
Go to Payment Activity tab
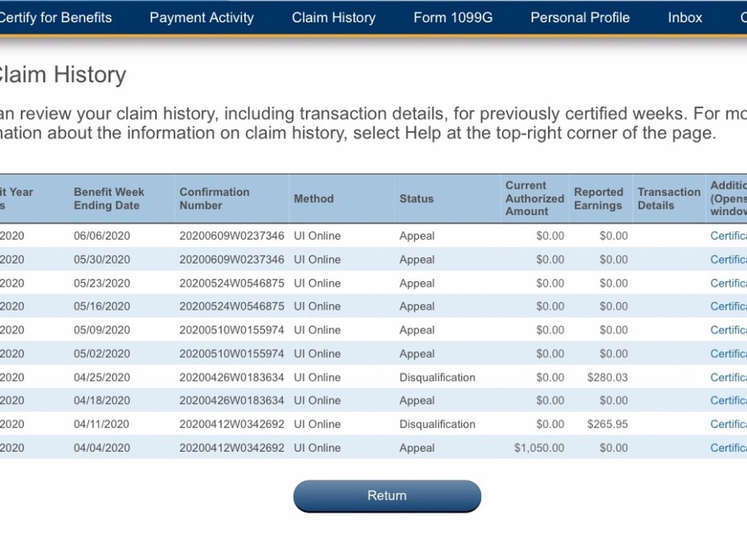pyautogui.click(x=202, y=17)
